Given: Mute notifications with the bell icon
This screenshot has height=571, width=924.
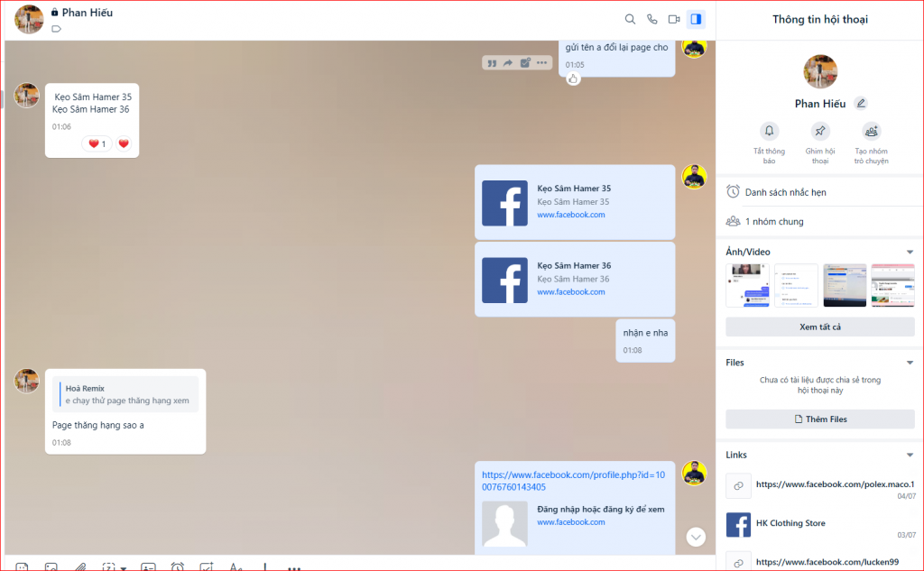Looking at the screenshot, I should click(x=769, y=132).
